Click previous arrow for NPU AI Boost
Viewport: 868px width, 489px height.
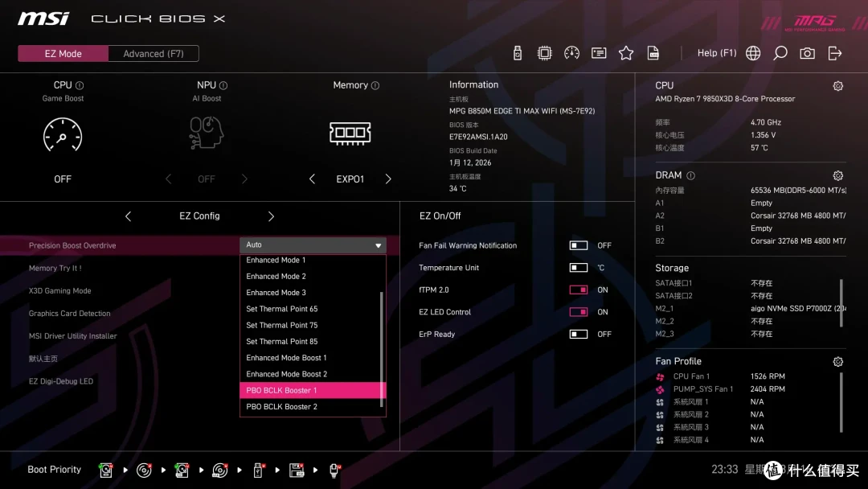pos(168,179)
